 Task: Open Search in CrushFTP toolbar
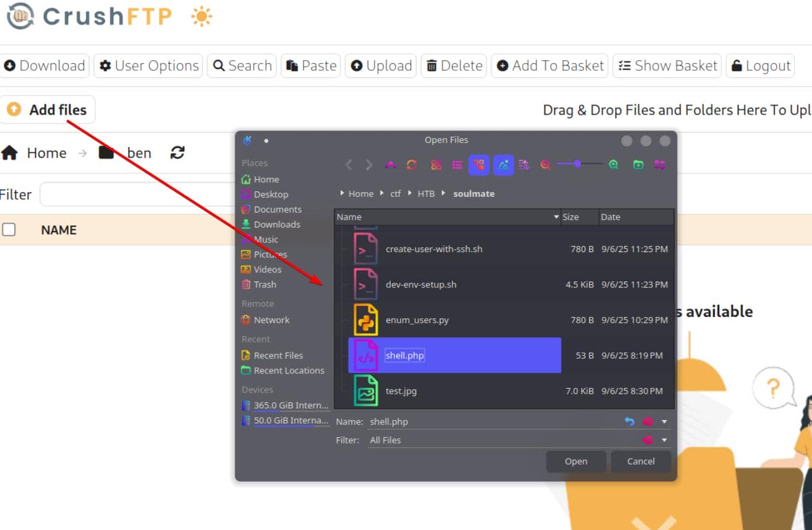(x=242, y=66)
